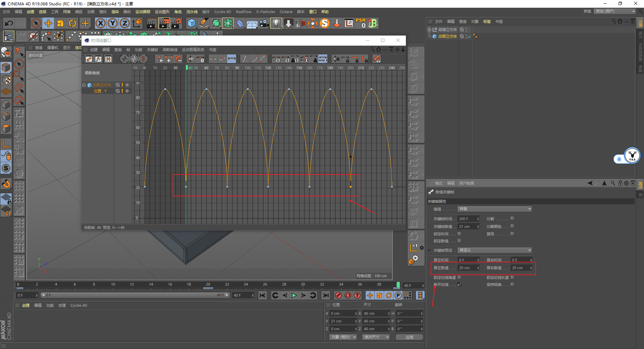
Task: Click frame 20 on the bottom timeline ruler
Action: point(208,285)
